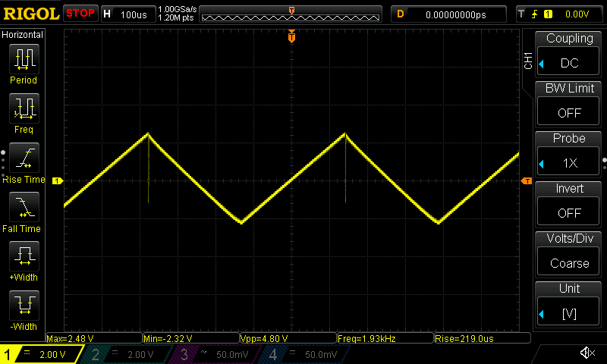Image resolution: width=607 pixels, height=364 pixels.
Task: Click the trigger source channel 1 badge
Action: 548,14
